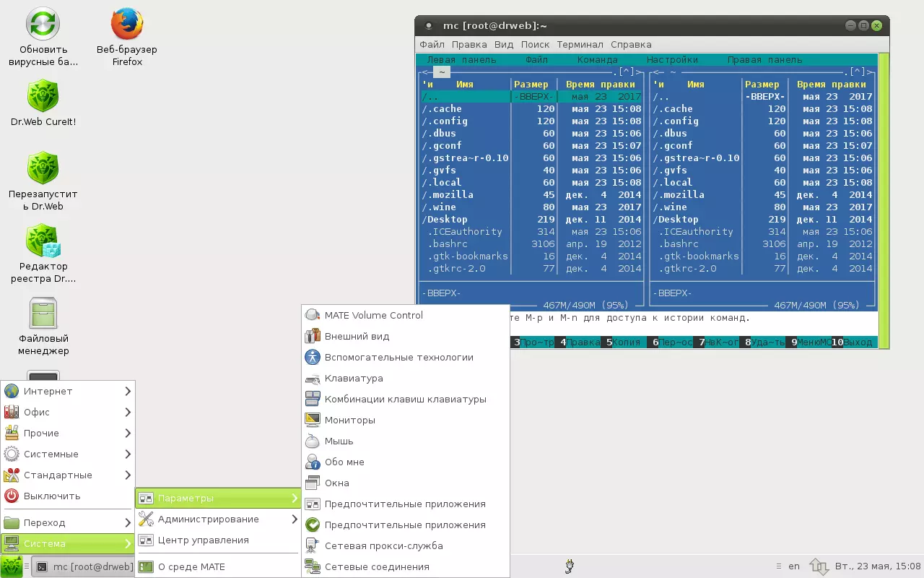Expand the Стандартные submenu arrow
This screenshot has height=578, width=924.
[x=128, y=475]
